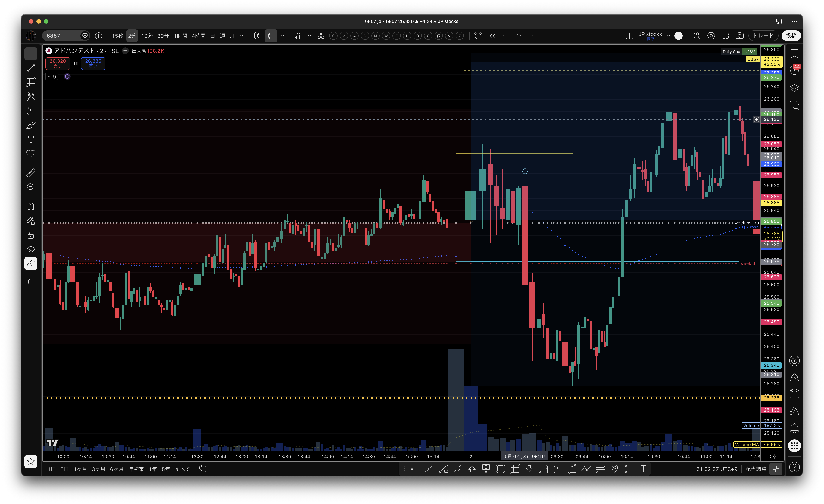The image size is (824, 504).
Task: Click the 投稿 publish button
Action: click(791, 36)
